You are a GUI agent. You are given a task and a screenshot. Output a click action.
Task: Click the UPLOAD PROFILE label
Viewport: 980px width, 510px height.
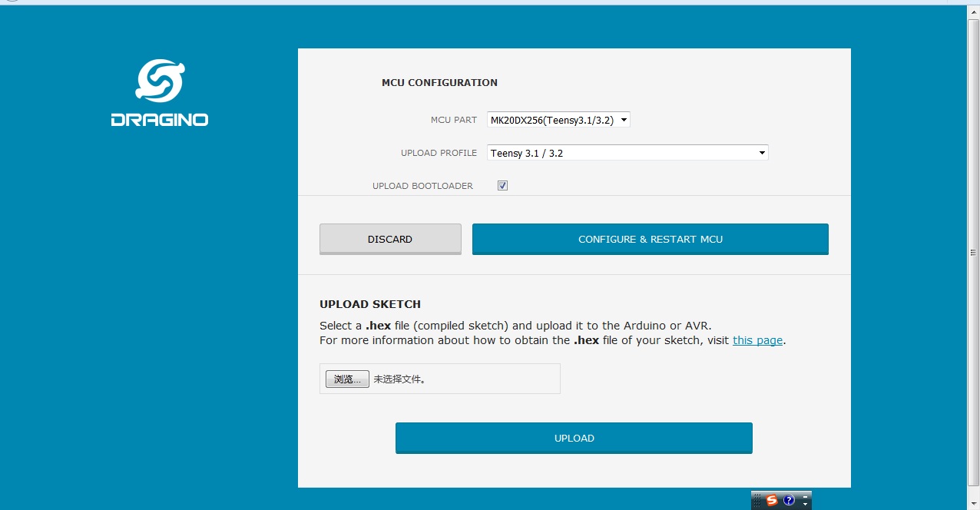pyautogui.click(x=439, y=154)
